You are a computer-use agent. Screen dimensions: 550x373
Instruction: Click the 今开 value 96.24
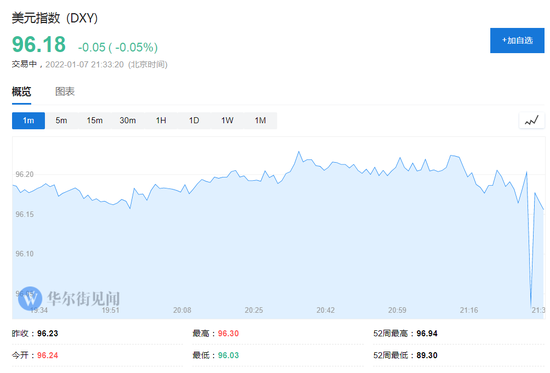pyautogui.click(x=48, y=355)
